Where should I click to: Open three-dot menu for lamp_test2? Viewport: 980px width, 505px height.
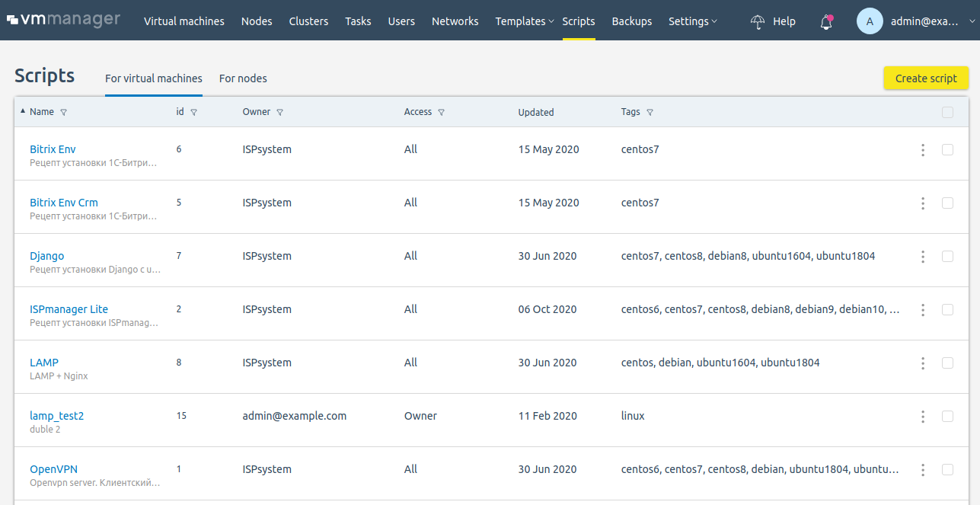coord(923,417)
